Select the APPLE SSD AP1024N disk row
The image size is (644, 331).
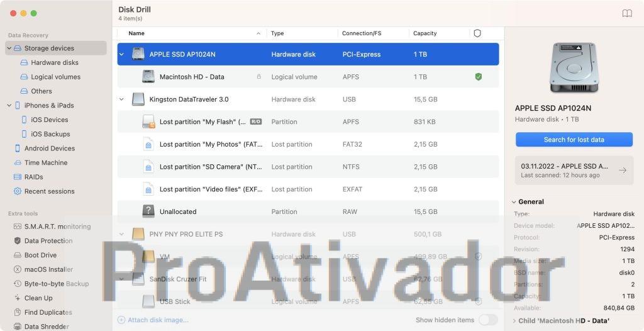308,54
